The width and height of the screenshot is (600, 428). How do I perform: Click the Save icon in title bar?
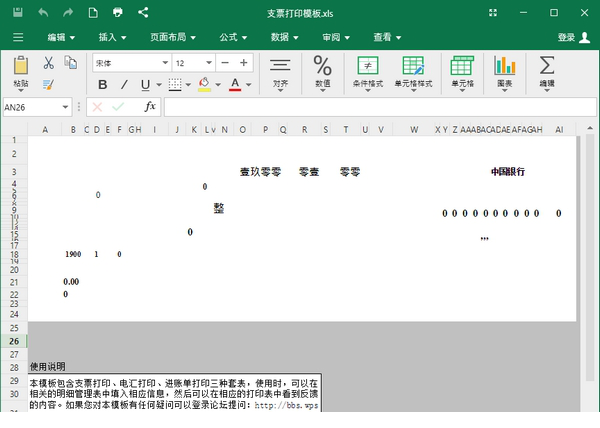18,13
